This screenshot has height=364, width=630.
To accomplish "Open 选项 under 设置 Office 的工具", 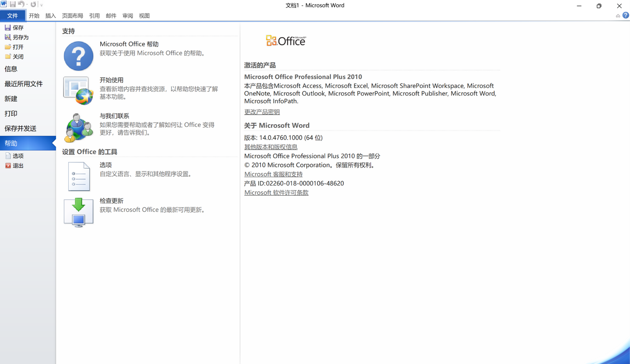I will (79, 176).
